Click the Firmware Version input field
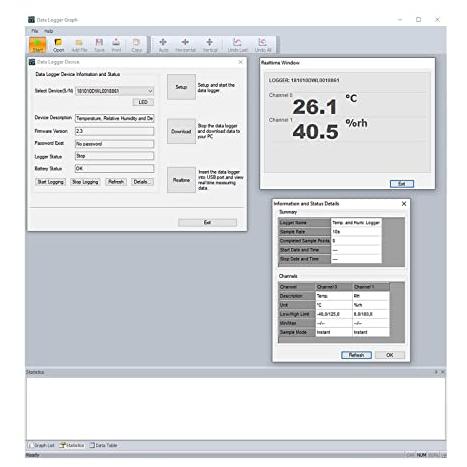This screenshot has height=467, width=467. pos(114,131)
